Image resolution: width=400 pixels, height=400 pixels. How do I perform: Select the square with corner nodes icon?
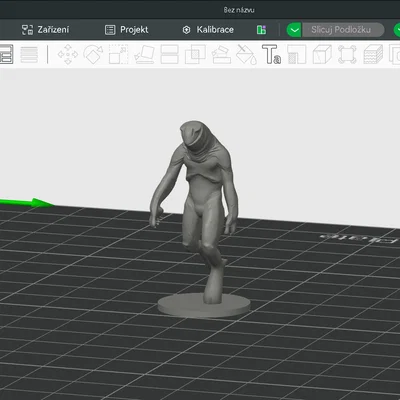click(x=347, y=54)
